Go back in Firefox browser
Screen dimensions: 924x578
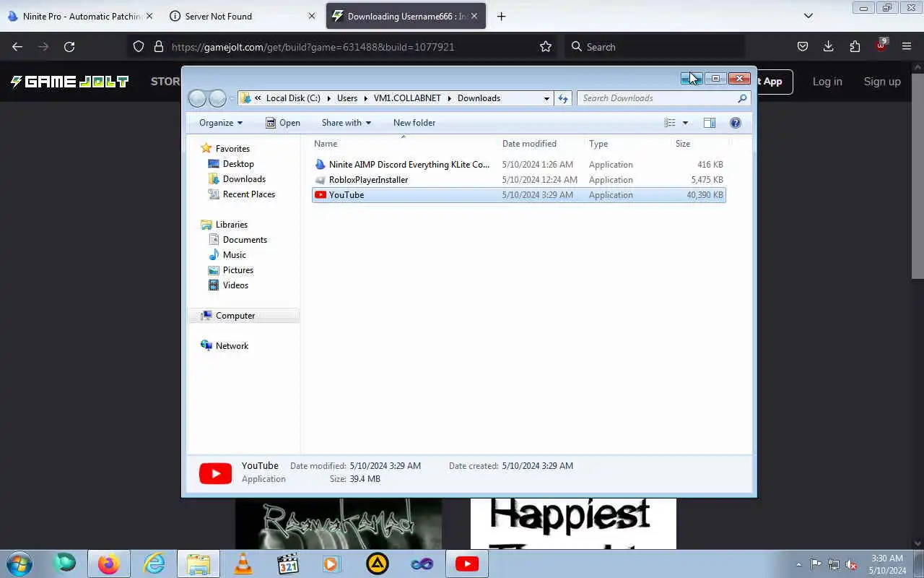(17, 47)
